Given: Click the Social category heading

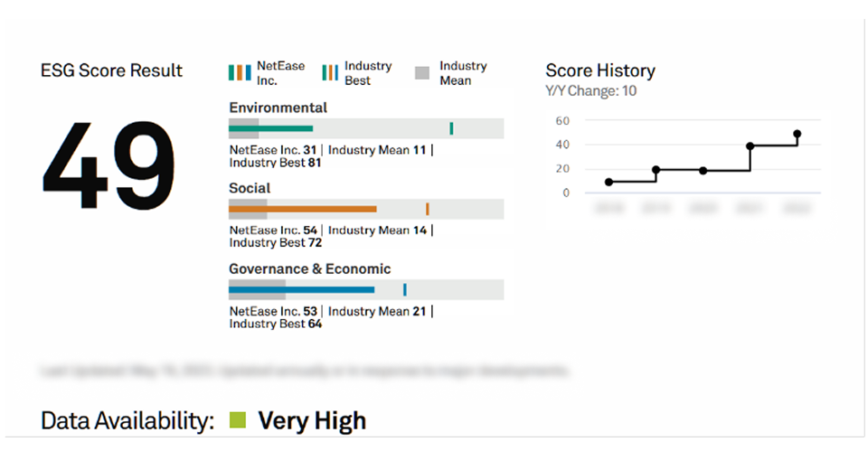Looking at the screenshot, I should coord(250,188).
